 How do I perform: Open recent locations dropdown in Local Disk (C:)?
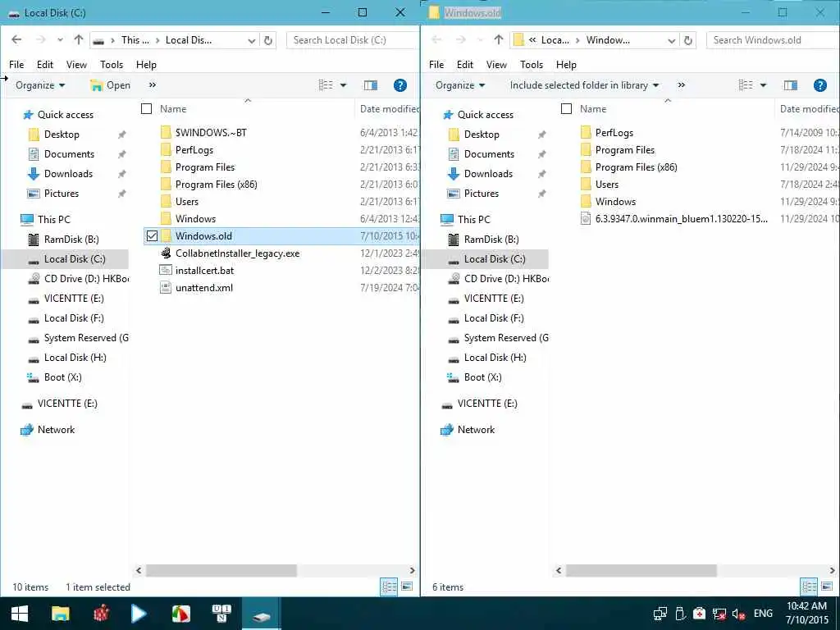(60, 40)
